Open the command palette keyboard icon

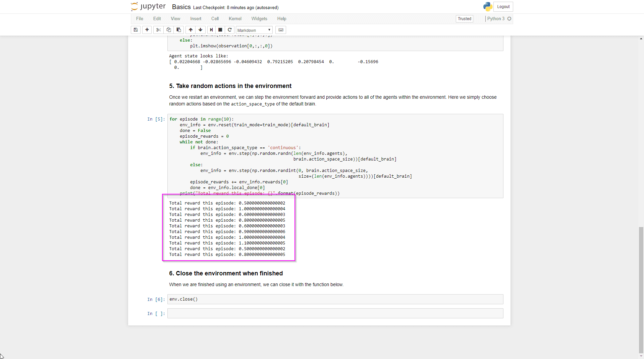pos(281,30)
